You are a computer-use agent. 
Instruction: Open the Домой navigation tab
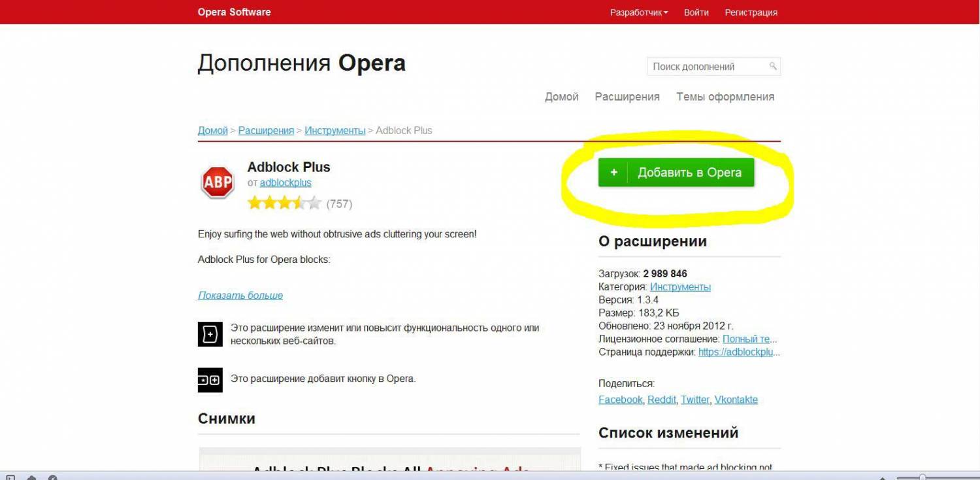click(x=562, y=97)
